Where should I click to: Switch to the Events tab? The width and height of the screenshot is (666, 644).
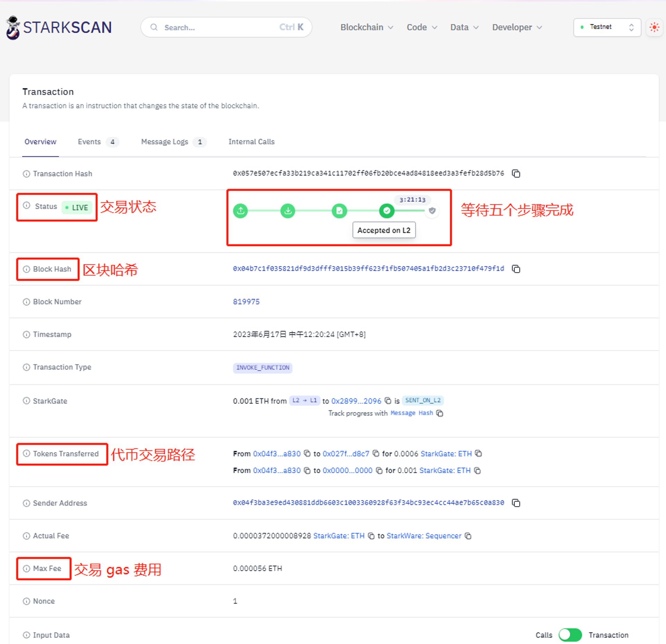(89, 142)
